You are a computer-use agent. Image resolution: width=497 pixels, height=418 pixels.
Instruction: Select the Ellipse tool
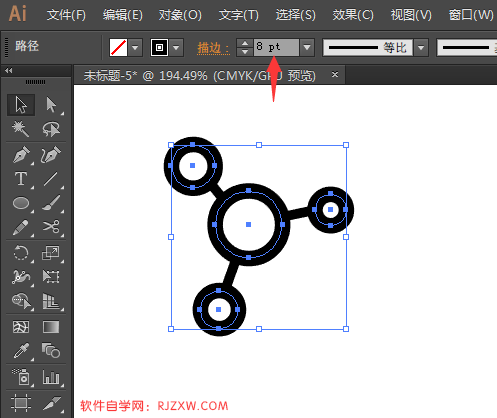pos(21,203)
